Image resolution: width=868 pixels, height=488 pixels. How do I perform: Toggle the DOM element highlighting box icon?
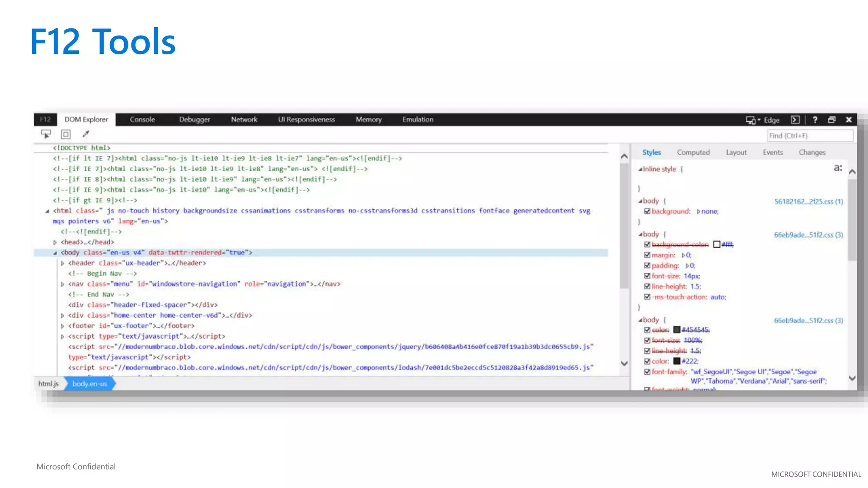pyautogui.click(x=66, y=134)
